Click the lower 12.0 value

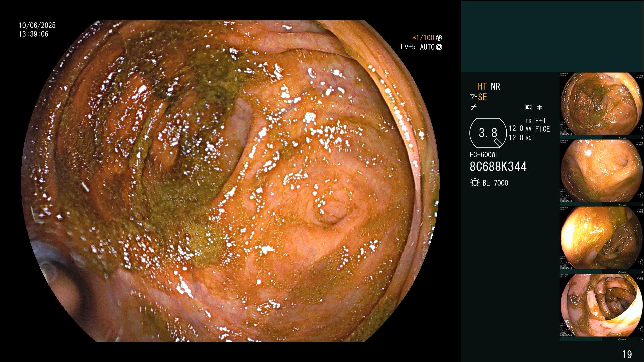click(x=516, y=138)
